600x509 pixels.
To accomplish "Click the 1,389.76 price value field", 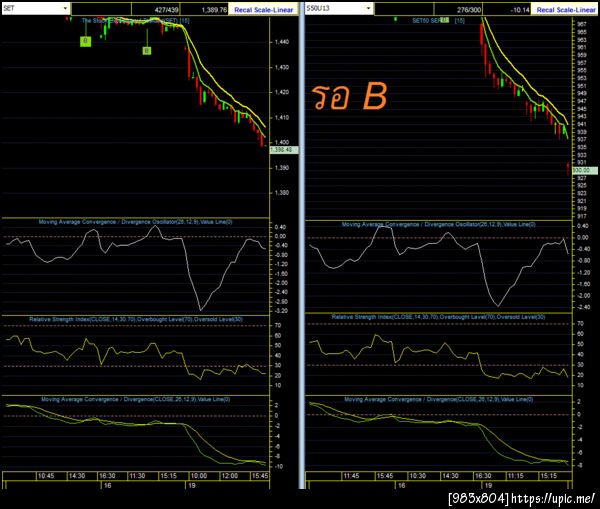I will (204, 10).
